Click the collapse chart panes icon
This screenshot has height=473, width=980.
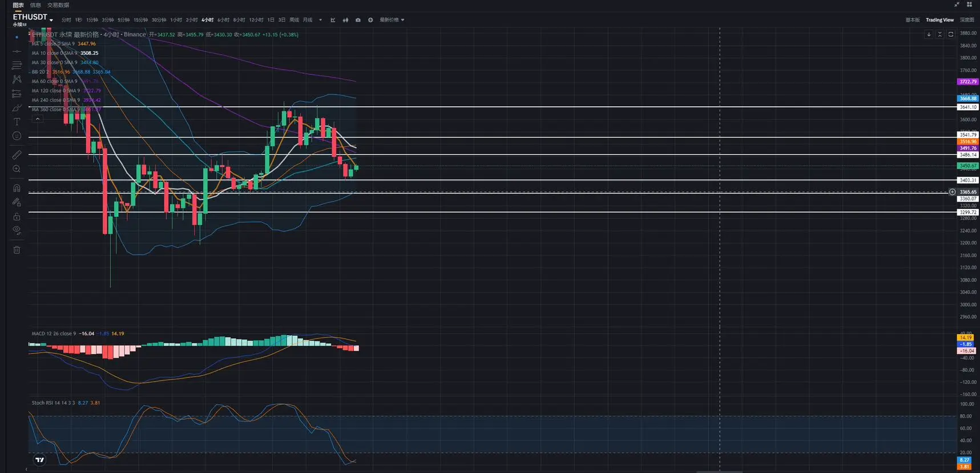(x=940, y=34)
